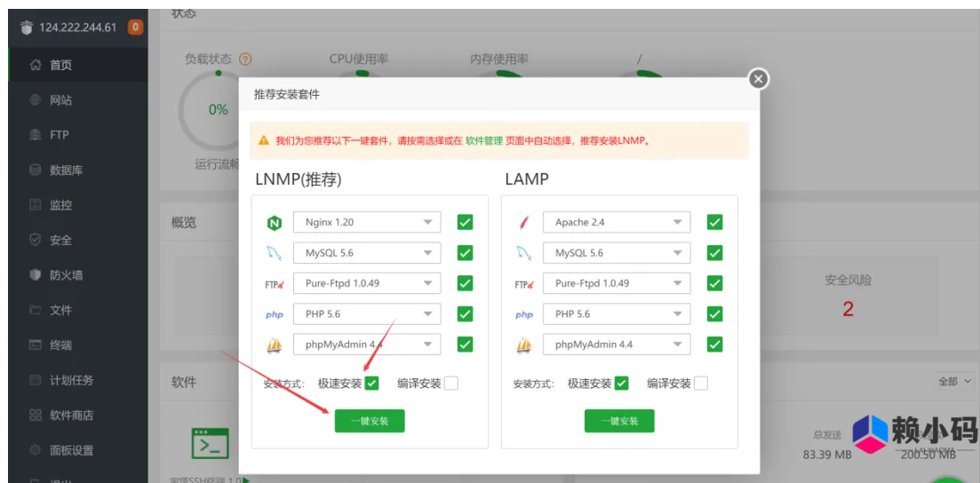This screenshot has height=483, width=980.
Task: Open 计划任务 in the sidebar
Action: pyautogui.click(x=78, y=380)
